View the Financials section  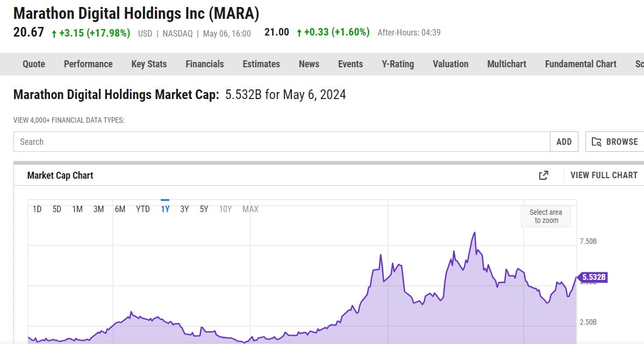[x=204, y=64]
